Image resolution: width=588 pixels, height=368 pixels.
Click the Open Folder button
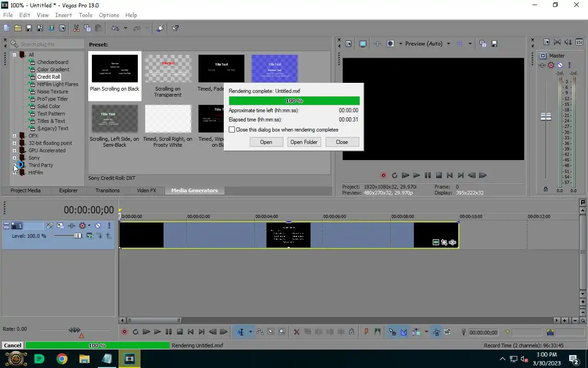coord(304,142)
